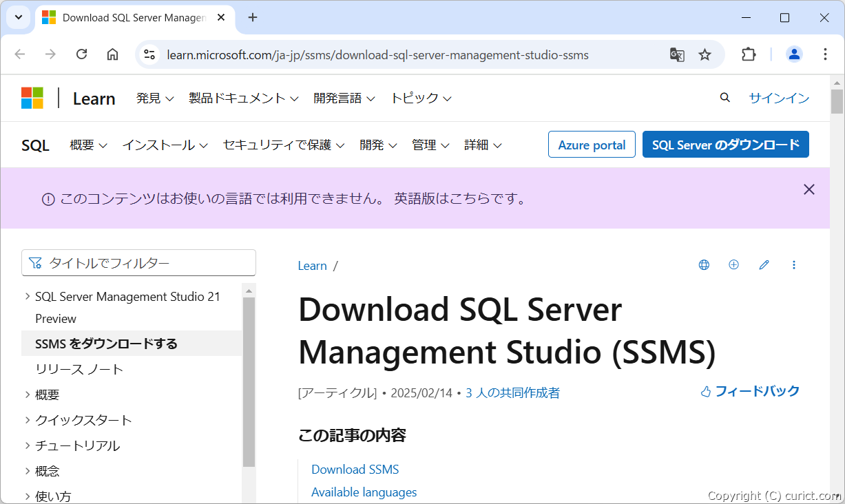Click the sidebar scrollbar thumb
Image resolution: width=845 pixels, height=504 pixels.
pyautogui.click(x=249, y=382)
